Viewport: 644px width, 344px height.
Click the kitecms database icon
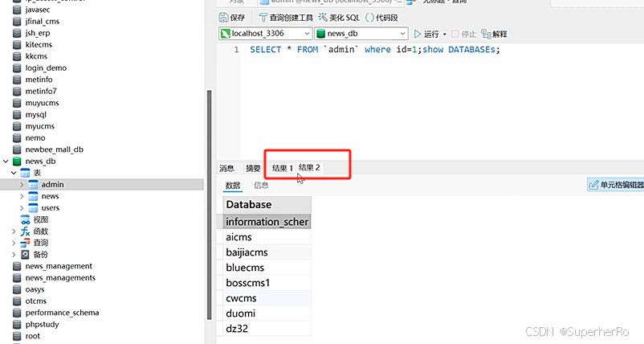(x=17, y=44)
